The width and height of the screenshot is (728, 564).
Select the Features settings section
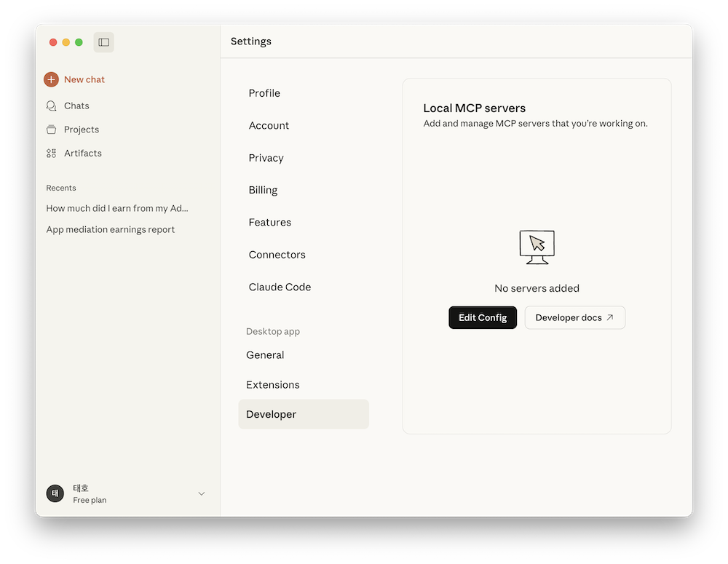pos(270,223)
